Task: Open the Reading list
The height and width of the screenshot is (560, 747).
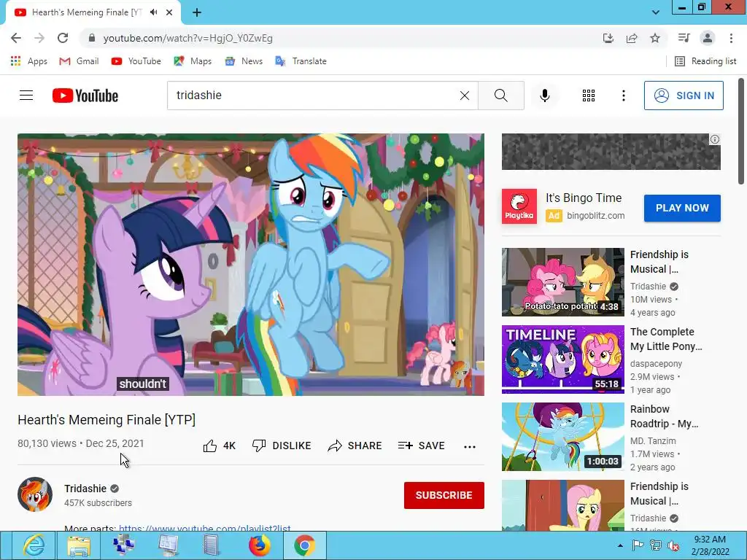Action: pos(705,61)
